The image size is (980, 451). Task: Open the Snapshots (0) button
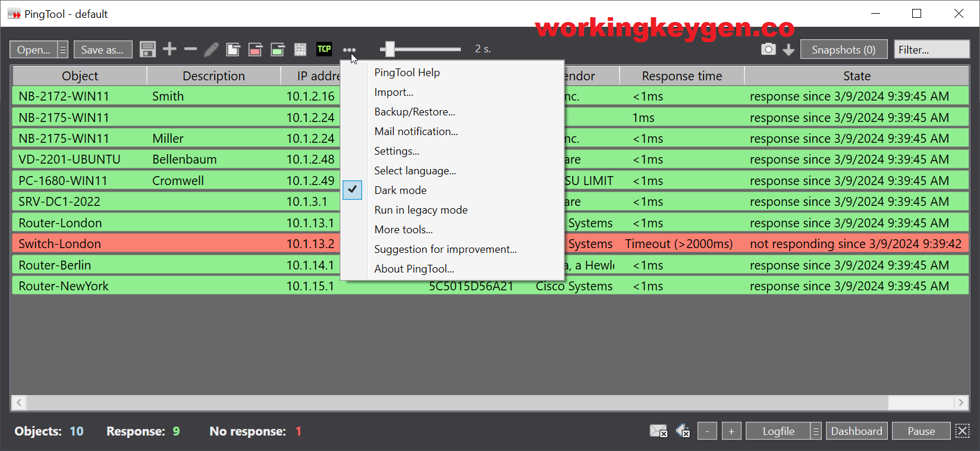(844, 50)
